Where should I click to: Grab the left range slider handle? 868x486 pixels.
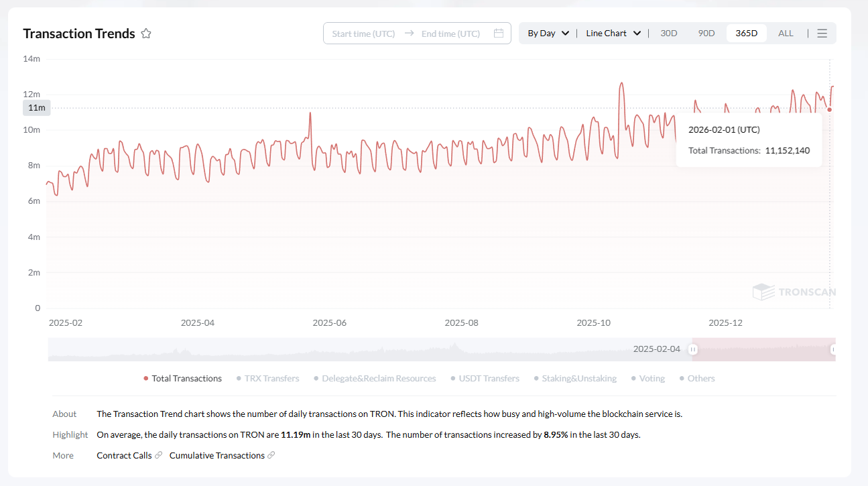pyautogui.click(x=693, y=349)
